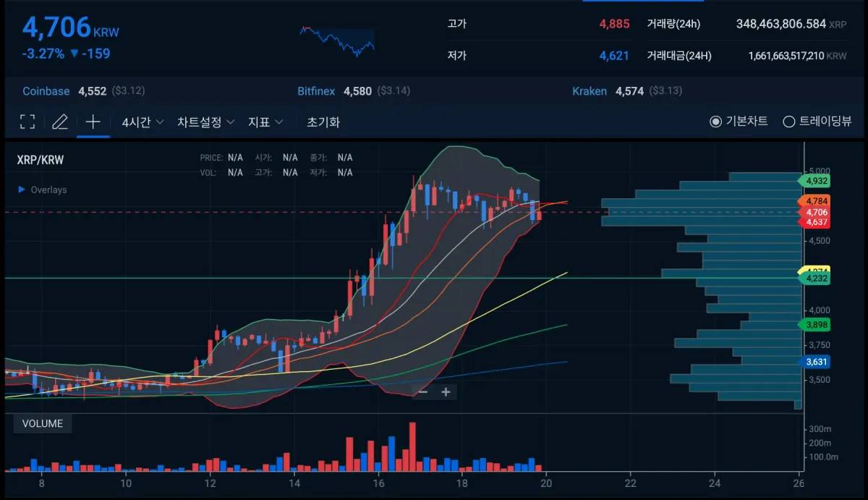Click the current price 4,706 KRW heading
The height and width of the screenshot is (500, 868).
pyautogui.click(x=70, y=28)
